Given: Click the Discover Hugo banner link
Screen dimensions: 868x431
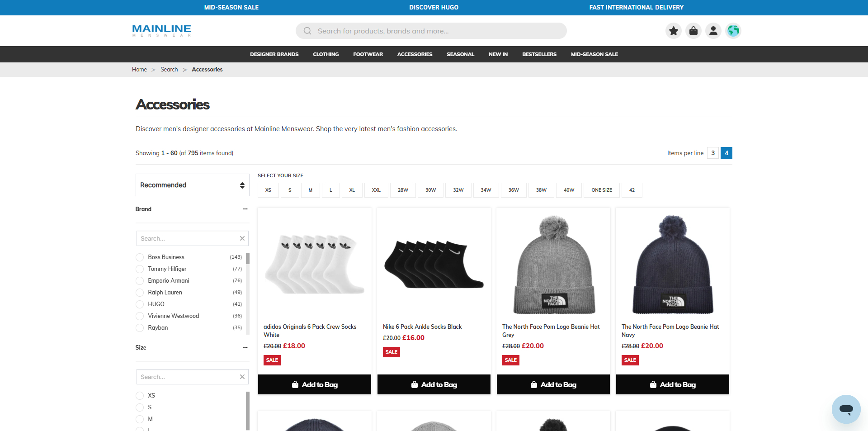Looking at the screenshot, I should (x=434, y=7).
